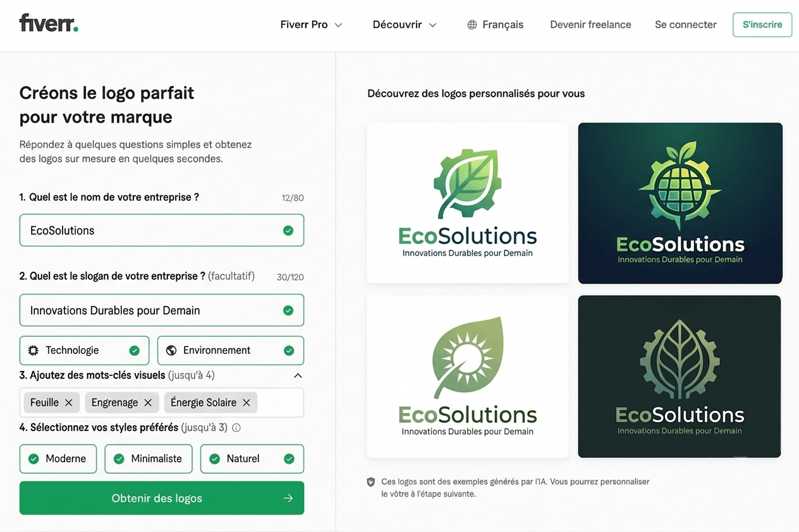Remove the Énergie Solaire keyword tag
Screen dimensions: 799x532
pyautogui.click(x=247, y=402)
